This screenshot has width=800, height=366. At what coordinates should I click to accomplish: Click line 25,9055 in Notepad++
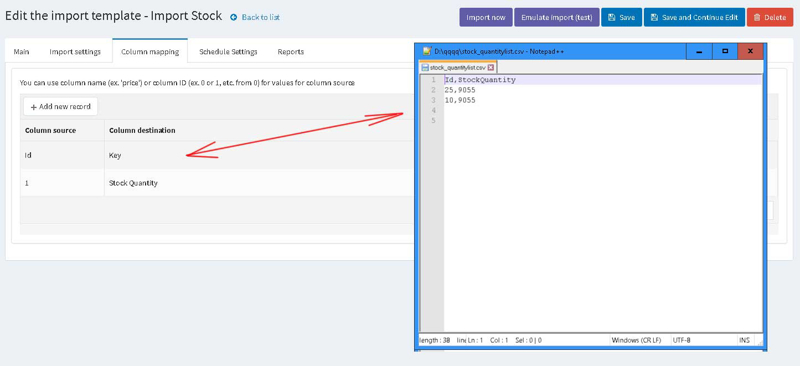click(x=460, y=90)
